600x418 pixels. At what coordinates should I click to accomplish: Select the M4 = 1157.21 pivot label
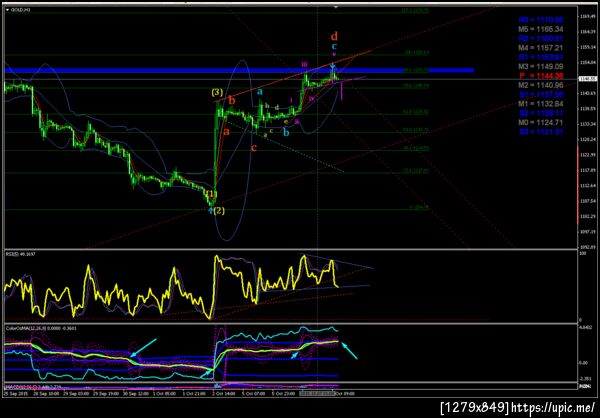click(x=541, y=47)
